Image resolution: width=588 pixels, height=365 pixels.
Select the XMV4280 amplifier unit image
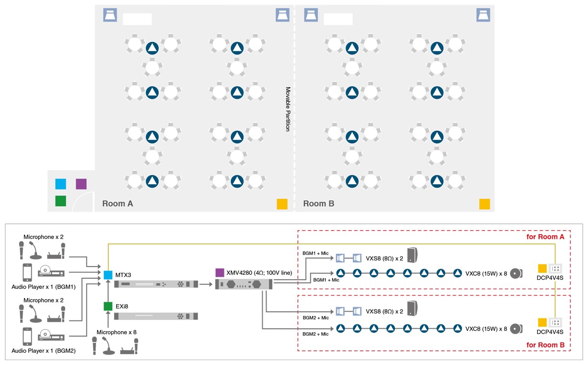pyautogui.click(x=244, y=284)
